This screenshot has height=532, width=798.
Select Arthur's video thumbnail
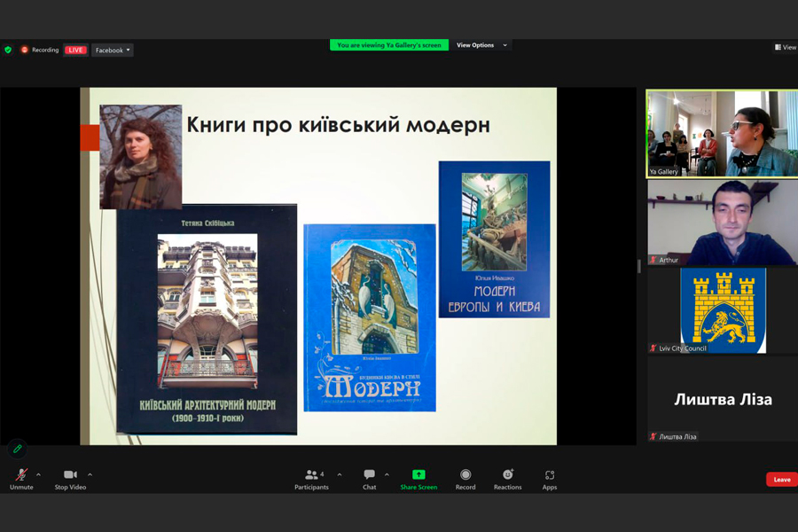722,222
